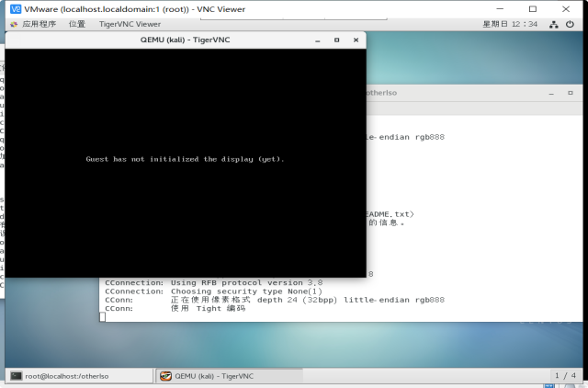588x388 pixels.
Task: Close the VMware VNC Viewer window
Action: pyautogui.click(x=566, y=9)
